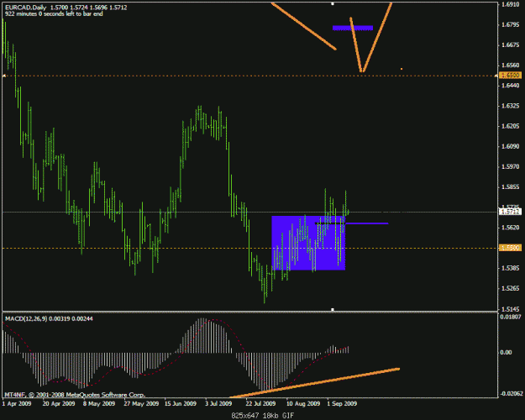
Task: Select the 0.00 MACD scale value
Action: pos(506,352)
